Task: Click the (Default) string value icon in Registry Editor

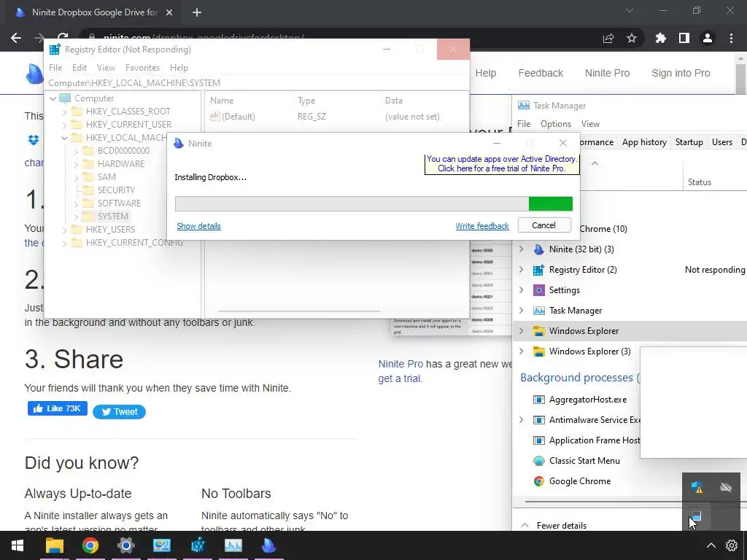Action: [x=214, y=116]
